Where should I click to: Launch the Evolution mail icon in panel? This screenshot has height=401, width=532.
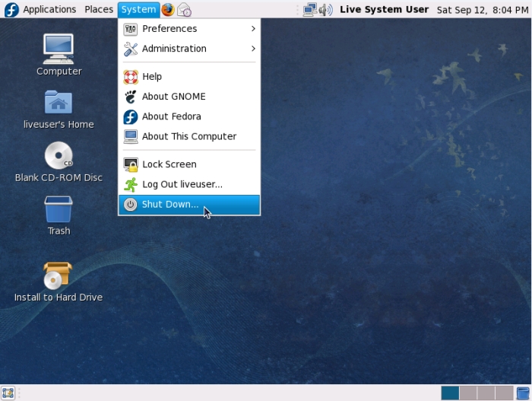point(185,10)
